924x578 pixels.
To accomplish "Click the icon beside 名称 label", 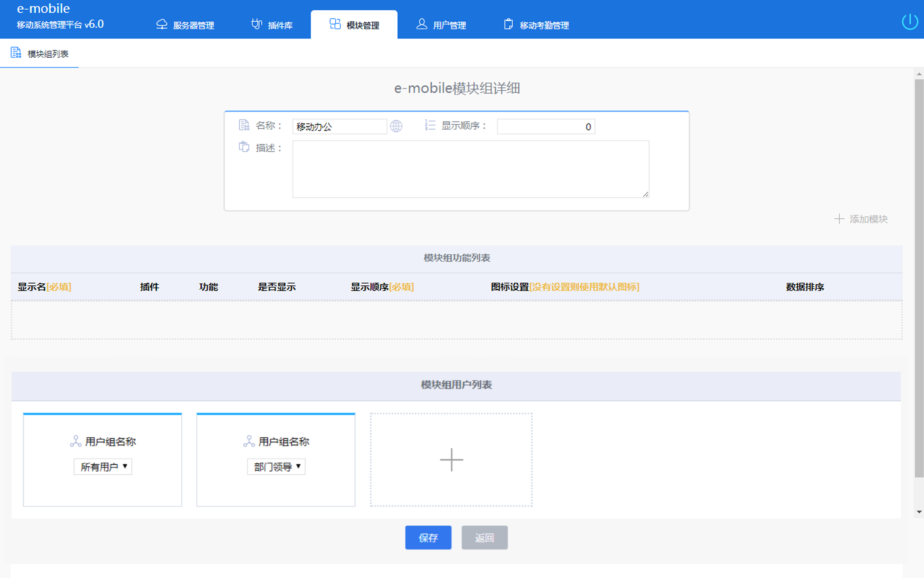I will (x=244, y=125).
